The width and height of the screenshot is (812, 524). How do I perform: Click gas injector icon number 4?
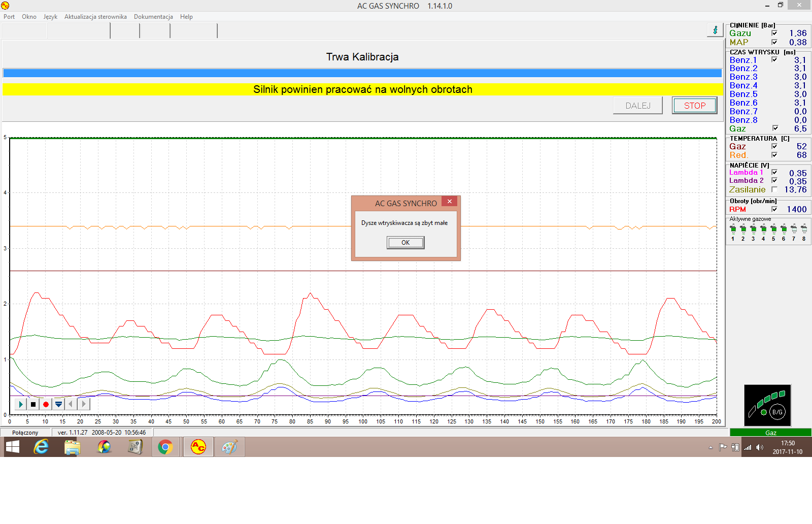(763, 229)
